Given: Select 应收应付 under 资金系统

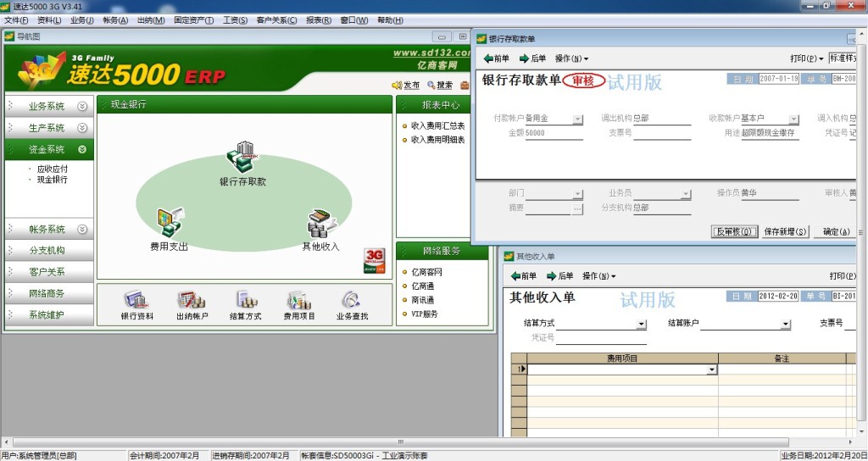Looking at the screenshot, I should click(52, 169).
